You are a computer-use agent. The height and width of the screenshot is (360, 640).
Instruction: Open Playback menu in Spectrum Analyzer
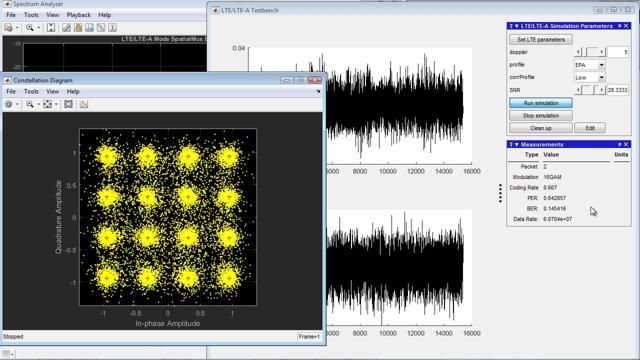[79, 15]
